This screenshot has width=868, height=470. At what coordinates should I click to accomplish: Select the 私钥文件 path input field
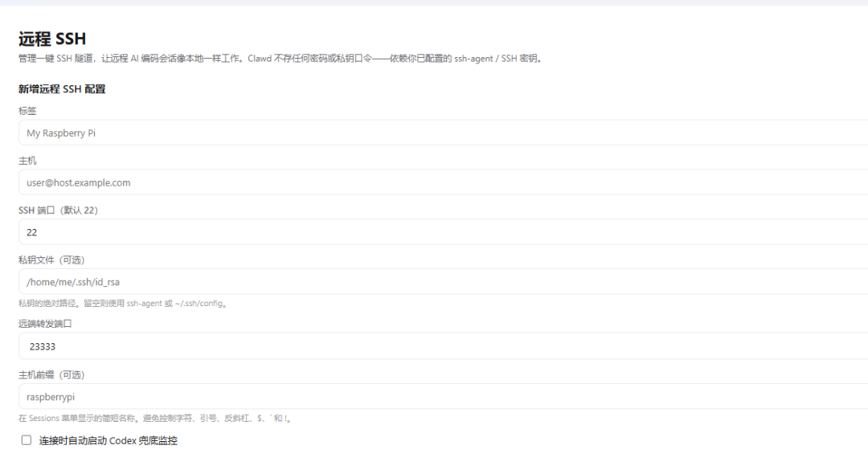[x=443, y=282]
